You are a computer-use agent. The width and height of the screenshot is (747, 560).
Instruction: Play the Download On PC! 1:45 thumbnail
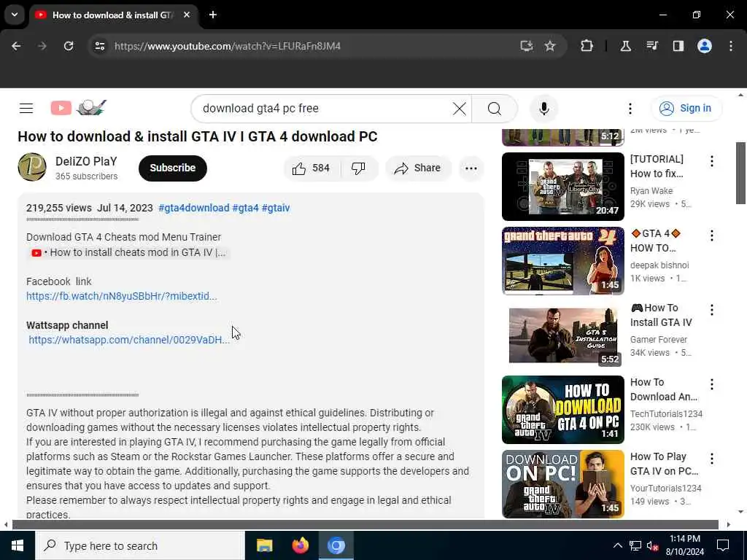(562, 484)
